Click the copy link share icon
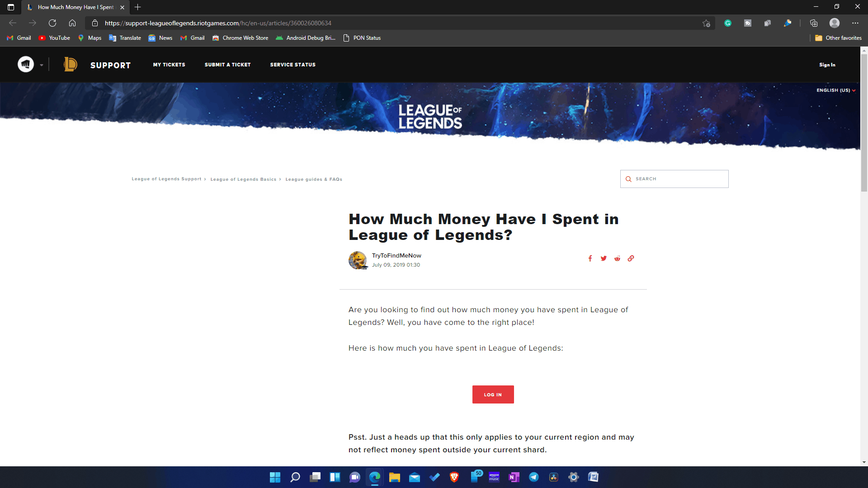The height and width of the screenshot is (488, 868). pos(631,258)
